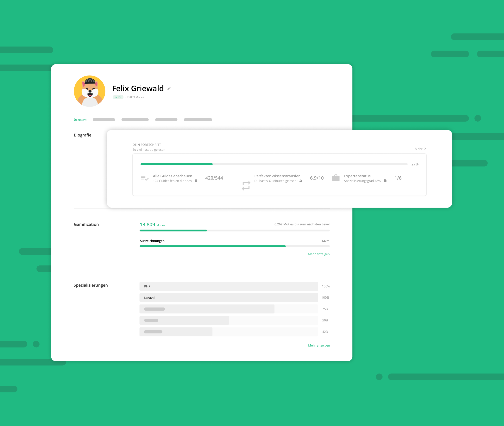Select the Übersicht tab
504x426 pixels.
(x=80, y=120)
